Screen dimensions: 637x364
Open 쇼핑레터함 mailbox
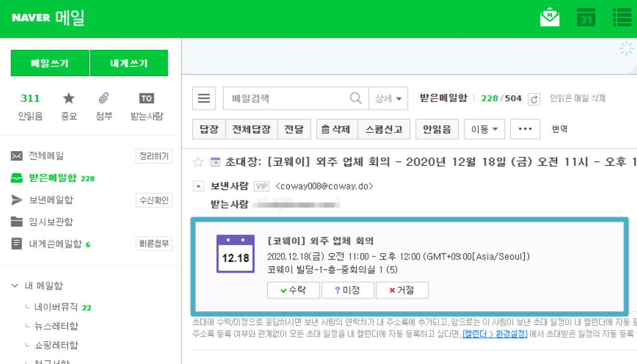coord(56,345)
